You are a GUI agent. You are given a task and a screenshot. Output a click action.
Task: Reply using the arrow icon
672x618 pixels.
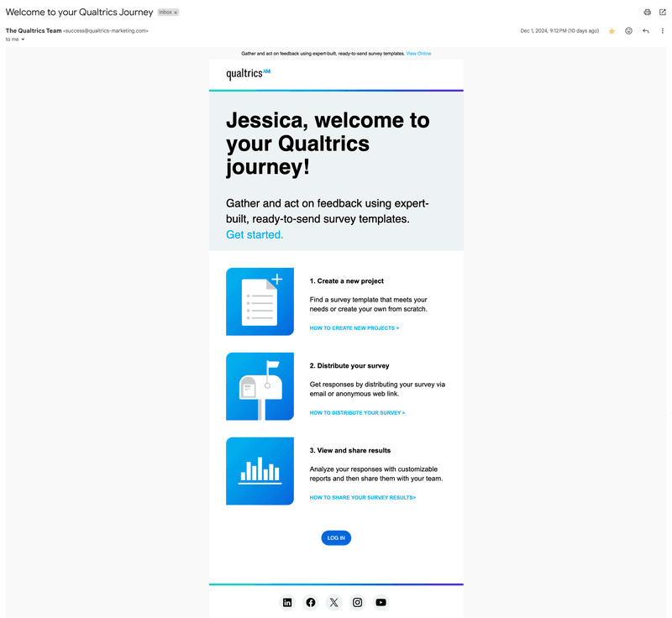646,31
